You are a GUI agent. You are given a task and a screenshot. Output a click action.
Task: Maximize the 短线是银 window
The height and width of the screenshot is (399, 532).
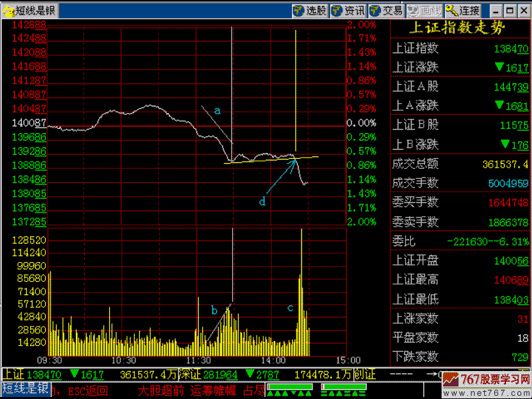pyautogui.click(x=509, y=10)
